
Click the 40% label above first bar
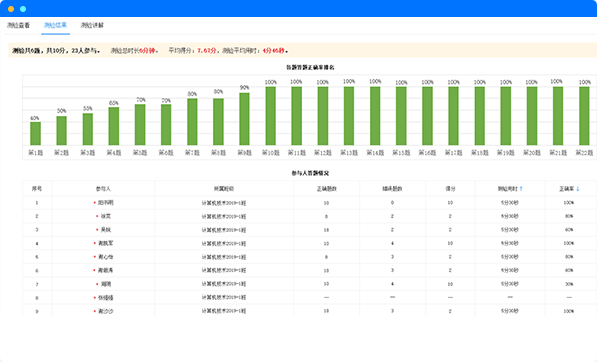(35, 118)
